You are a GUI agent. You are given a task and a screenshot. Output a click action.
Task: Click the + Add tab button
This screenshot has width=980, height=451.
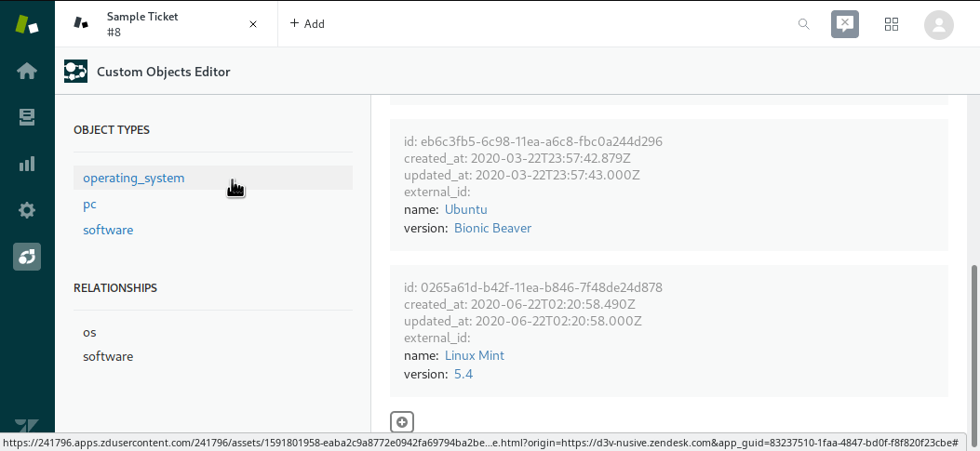[x=307, y=24]
